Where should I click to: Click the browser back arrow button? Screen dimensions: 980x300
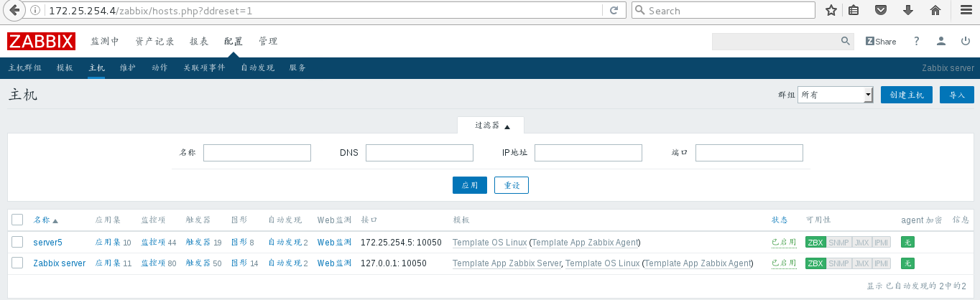point(13,11)
